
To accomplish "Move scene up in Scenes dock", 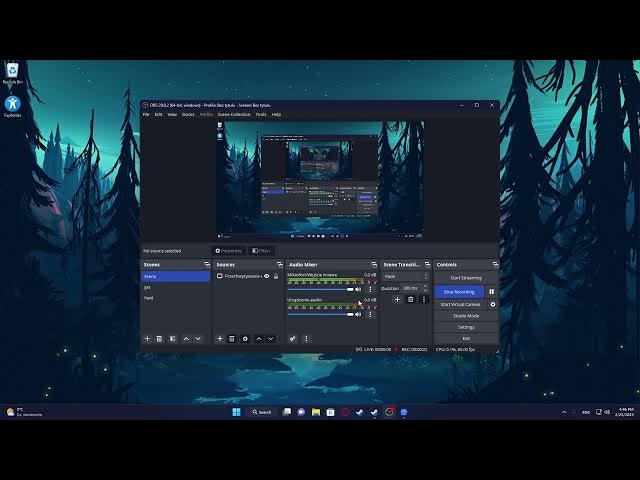I will coord(187,339).
